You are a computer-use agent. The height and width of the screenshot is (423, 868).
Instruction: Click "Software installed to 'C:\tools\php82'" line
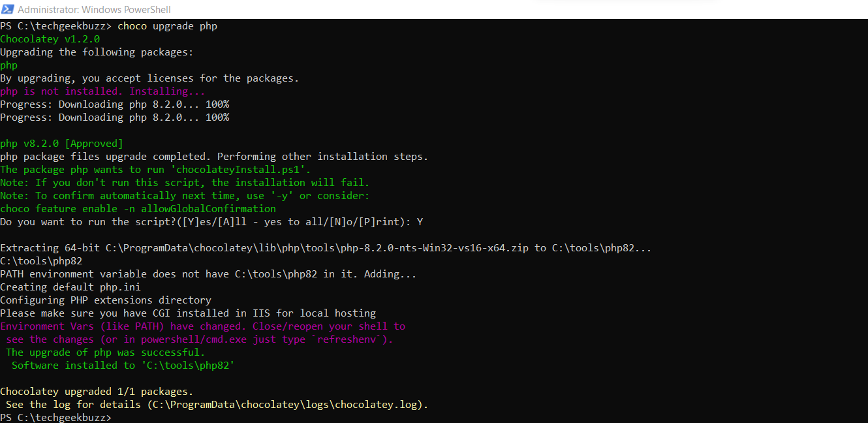click(123, 366)
